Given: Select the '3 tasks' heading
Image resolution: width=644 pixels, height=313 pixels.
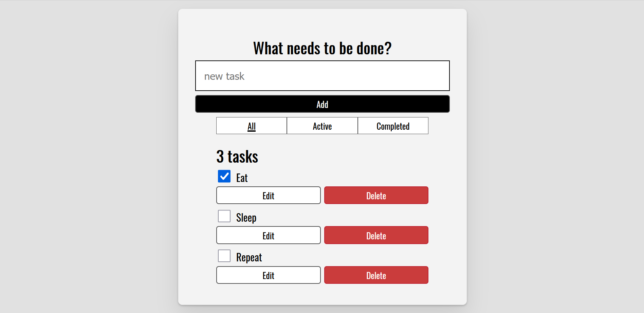Looking at the screenshot, I should [237, 156].
